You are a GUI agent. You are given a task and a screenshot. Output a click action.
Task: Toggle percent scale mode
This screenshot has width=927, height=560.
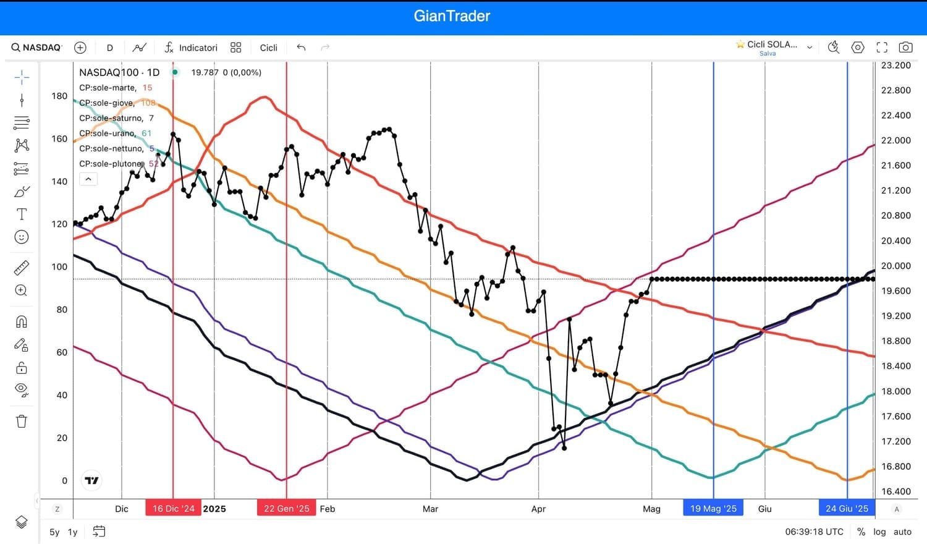coord(861,532)
